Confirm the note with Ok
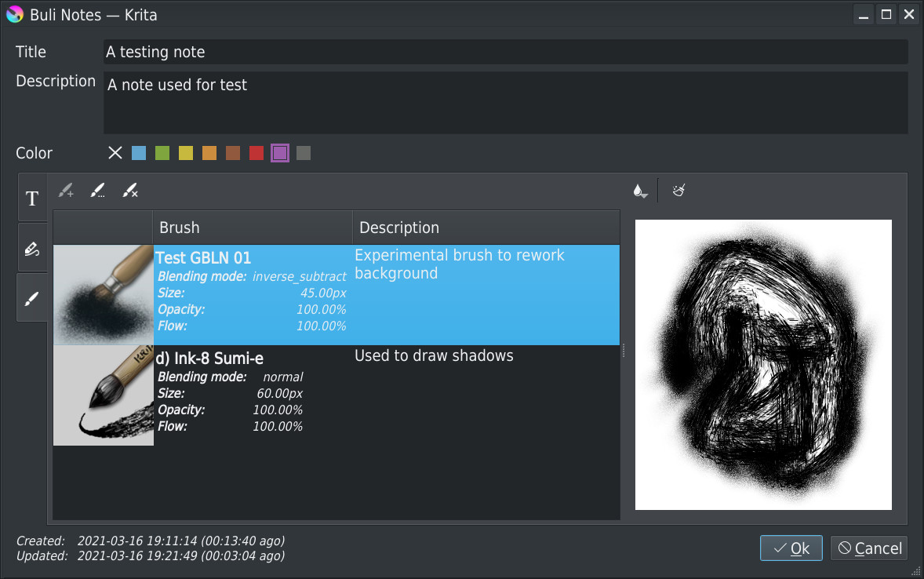Screen dimensions: 924x579 pyautogui.click(x=791, y=548)
